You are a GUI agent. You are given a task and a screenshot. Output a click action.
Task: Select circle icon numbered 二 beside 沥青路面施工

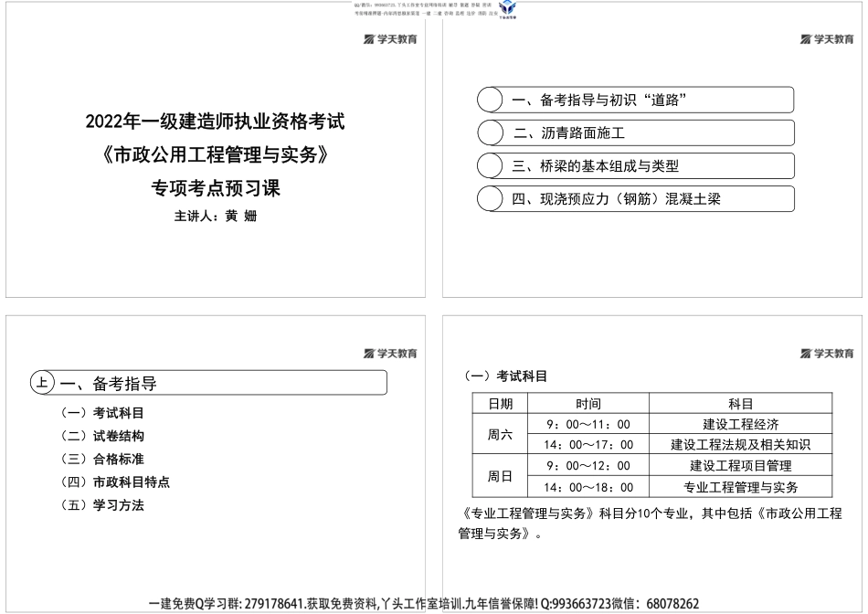pyautogui.click(x=491, y=132)
